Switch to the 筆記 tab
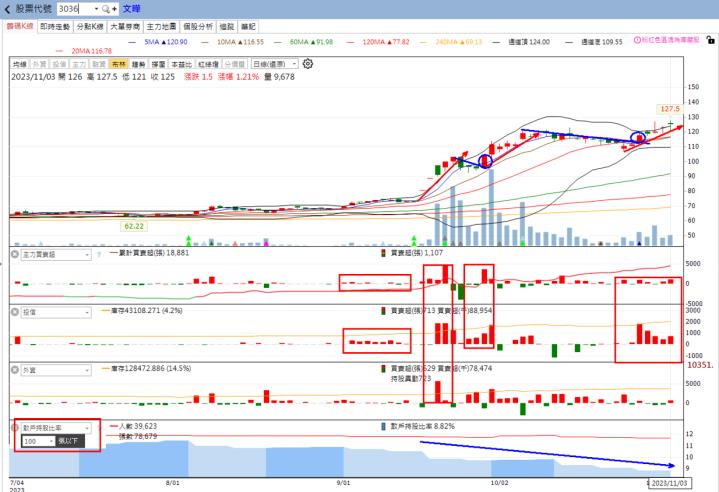Screen dimensions: 719x492 click(248, 26)
